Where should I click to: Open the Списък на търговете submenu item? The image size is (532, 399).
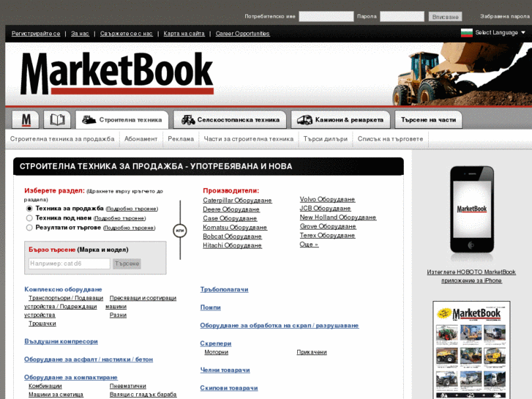390,139
